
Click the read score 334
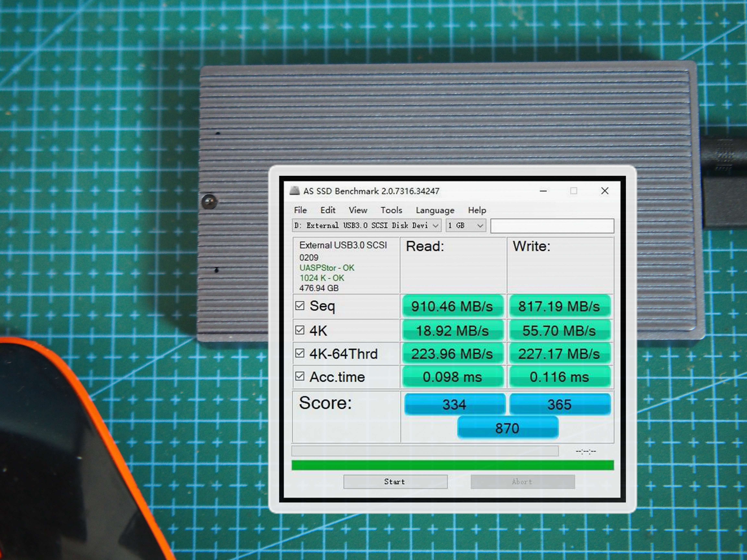(x=455, y=404)
